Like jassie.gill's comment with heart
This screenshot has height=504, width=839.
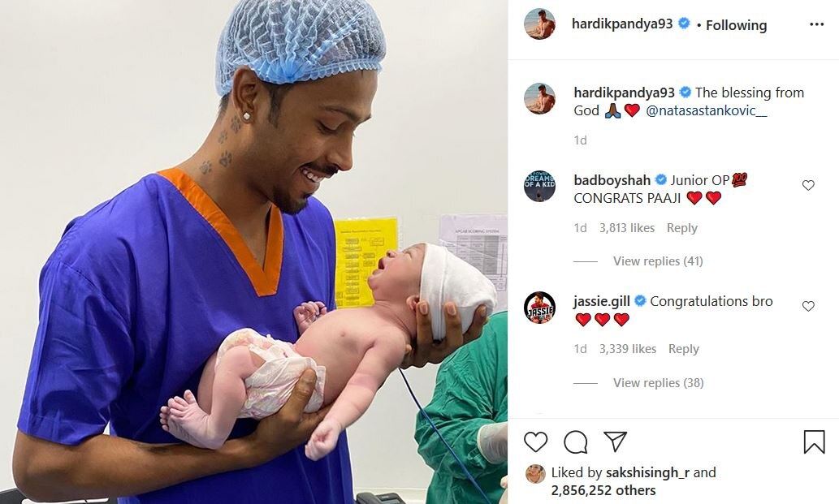click(808, 306)
